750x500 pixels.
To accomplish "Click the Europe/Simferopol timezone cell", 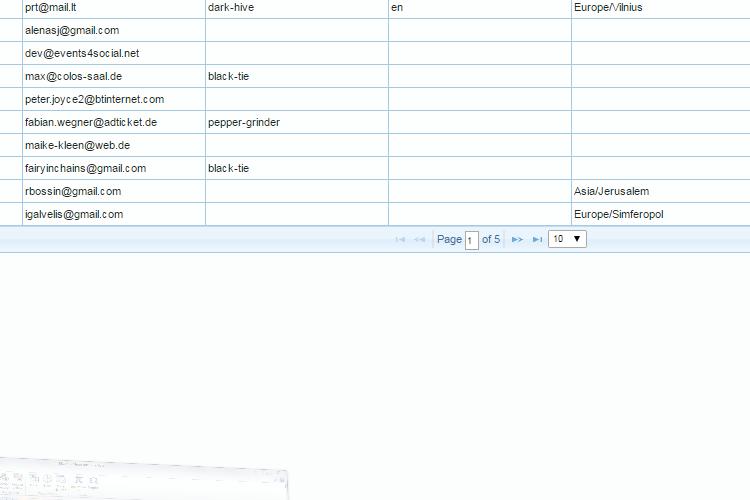I will click(x=661, y=214).
